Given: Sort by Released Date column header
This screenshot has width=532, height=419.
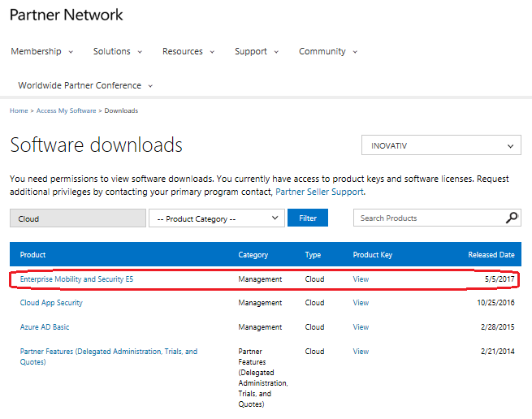Looking at the screenshot, I should 491,255.
